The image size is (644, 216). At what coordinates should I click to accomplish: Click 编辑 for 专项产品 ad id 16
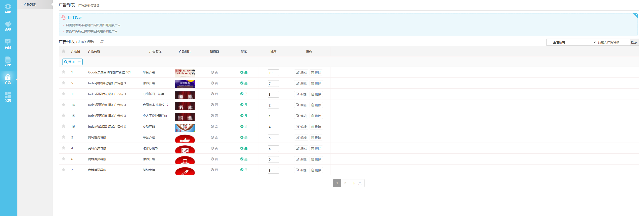(x=301, y=127)
